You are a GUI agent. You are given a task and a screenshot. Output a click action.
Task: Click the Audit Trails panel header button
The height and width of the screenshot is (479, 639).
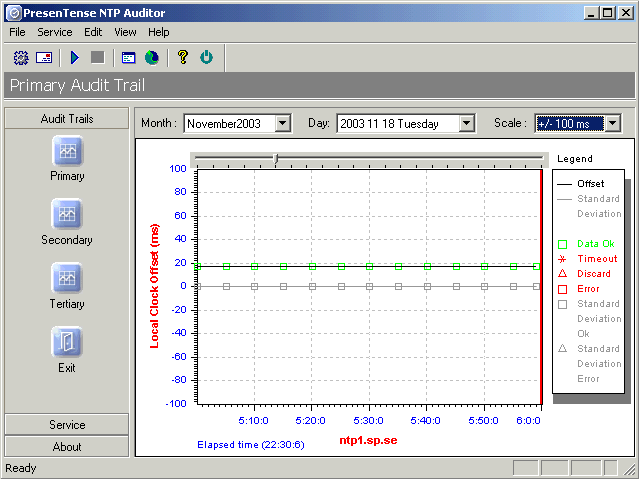67,119
